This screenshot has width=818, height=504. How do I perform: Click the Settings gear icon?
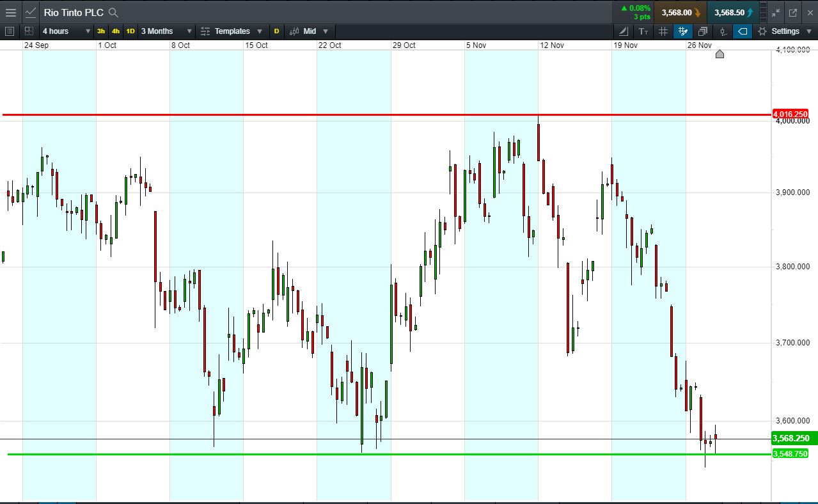762,31
